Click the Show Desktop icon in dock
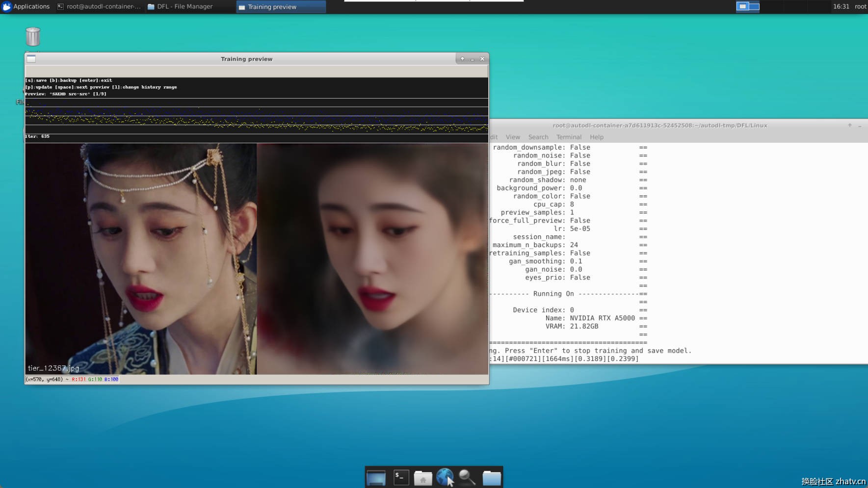The image size is (868, 488). point(376,477)
